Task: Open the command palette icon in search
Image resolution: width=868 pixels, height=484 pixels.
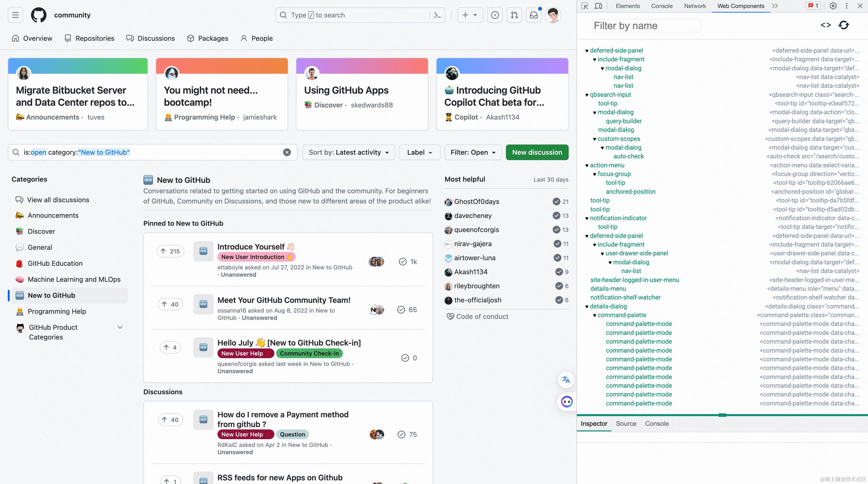Action: 437,15
